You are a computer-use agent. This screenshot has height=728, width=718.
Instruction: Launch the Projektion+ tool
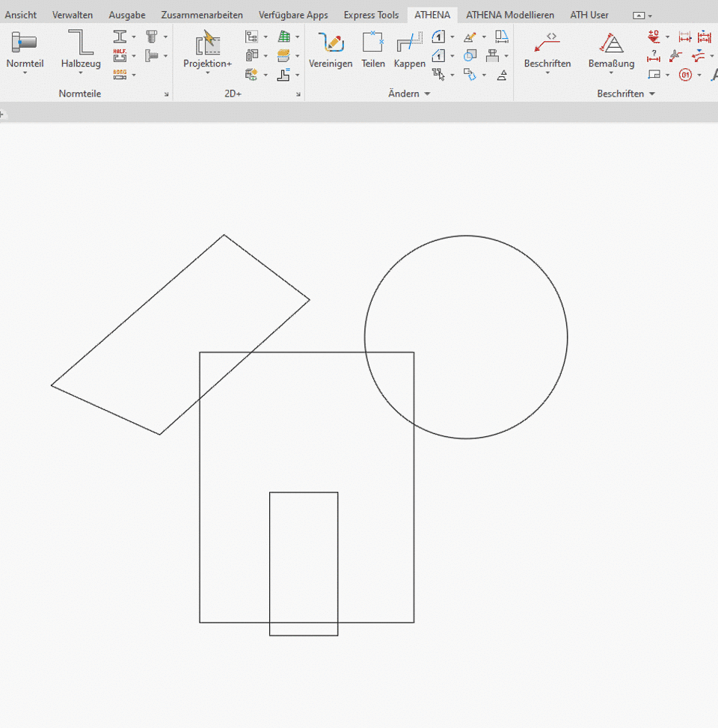coord(207,43)
